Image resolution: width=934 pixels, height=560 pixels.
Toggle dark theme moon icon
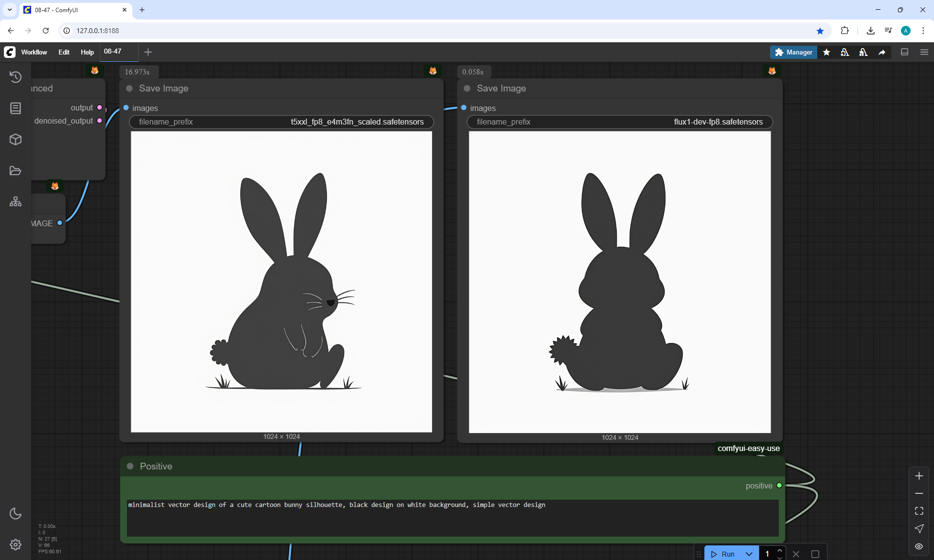click(16, 513)
